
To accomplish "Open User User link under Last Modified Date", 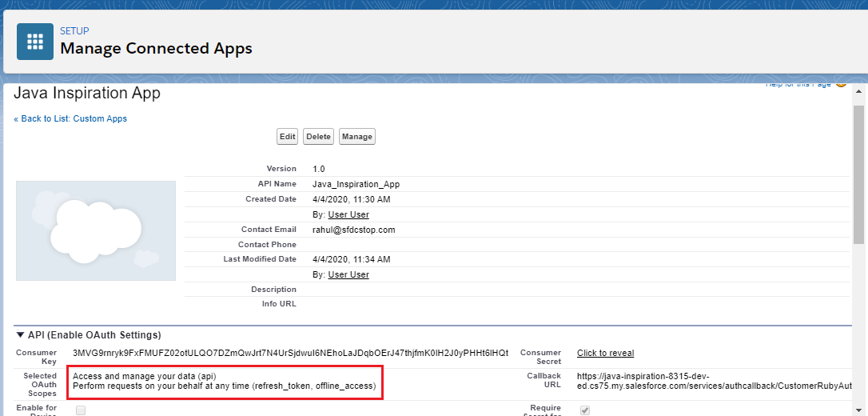I will point(348,274).
